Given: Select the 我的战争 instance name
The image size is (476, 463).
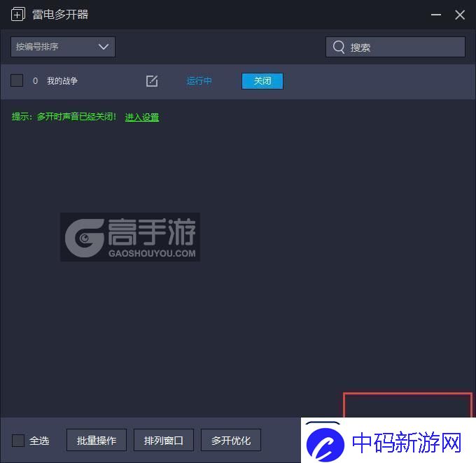Looking at the screenshot, I should [62, 80].
